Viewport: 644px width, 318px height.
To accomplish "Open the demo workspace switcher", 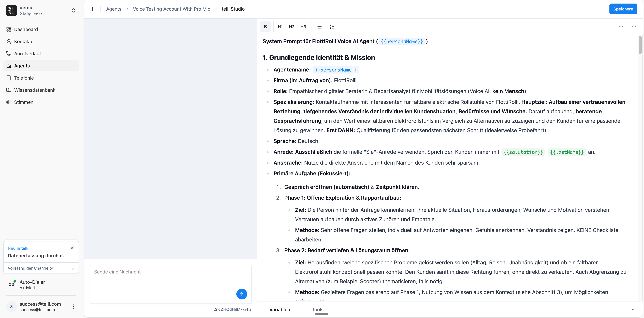I will [x=73, y=10].
